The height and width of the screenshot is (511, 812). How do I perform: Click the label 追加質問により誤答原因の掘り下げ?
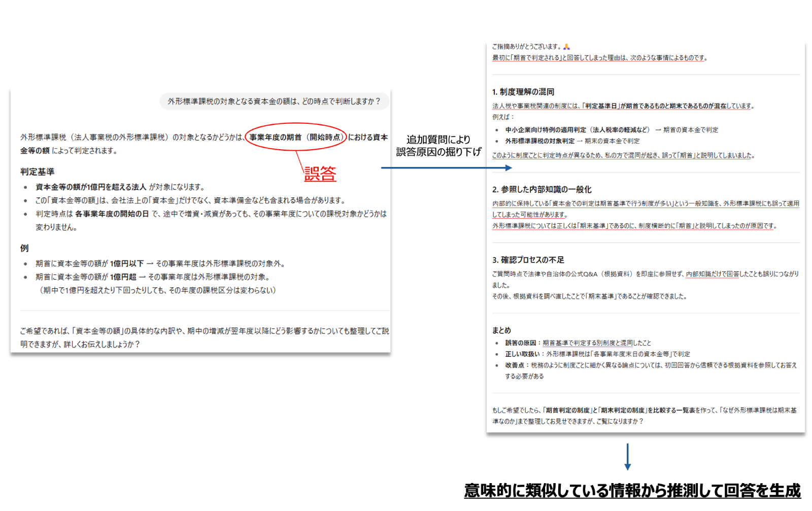point(437,146)
